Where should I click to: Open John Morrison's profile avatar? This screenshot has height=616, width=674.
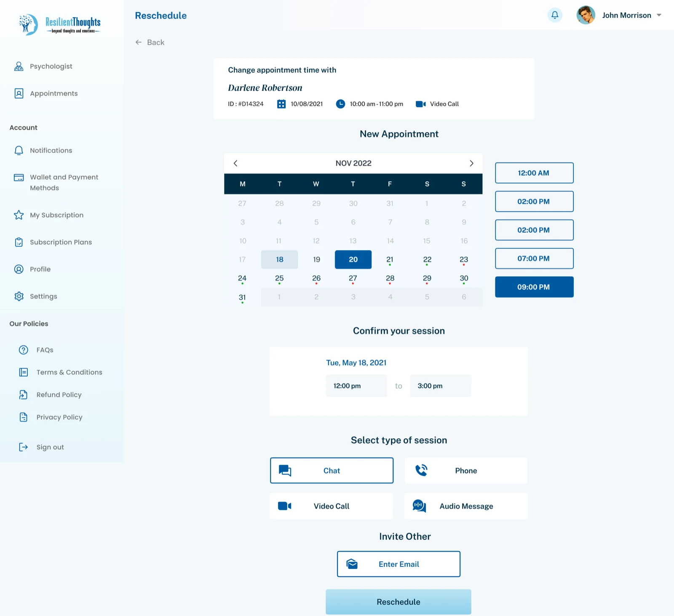click(x=586, y=15)
